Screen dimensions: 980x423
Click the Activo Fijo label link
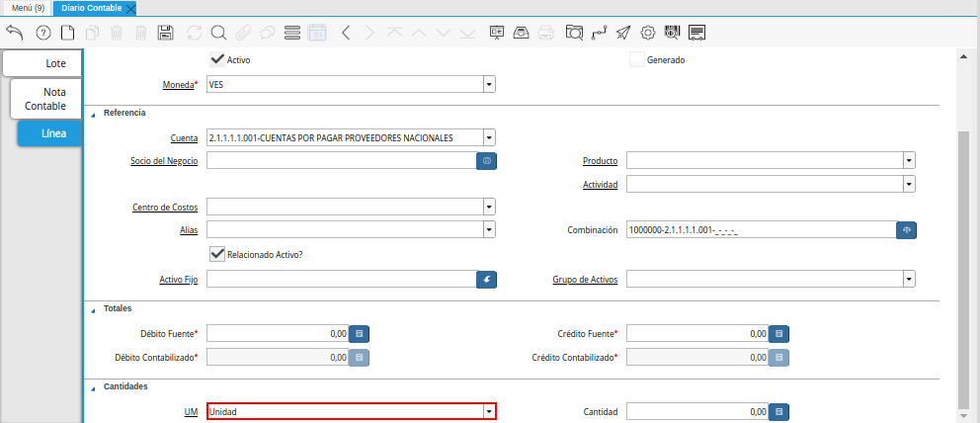pyautogui.click(x=179, y=280)
